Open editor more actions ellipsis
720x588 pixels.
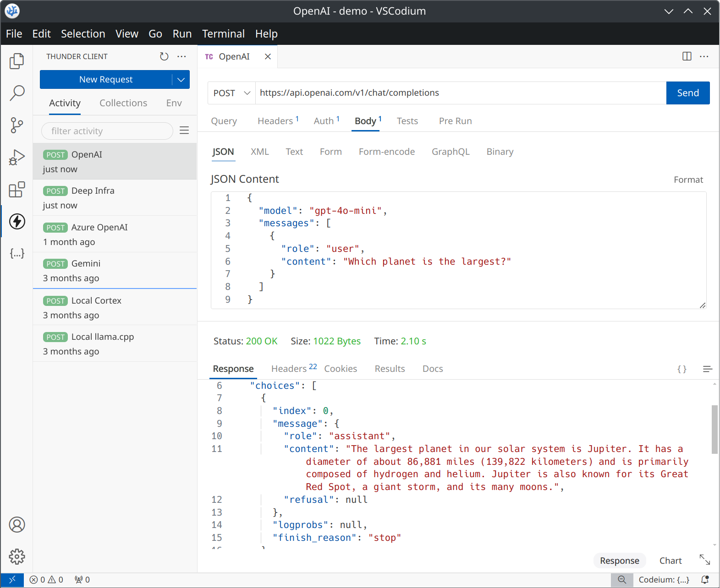pyautogui.click(x=704, y=56)
